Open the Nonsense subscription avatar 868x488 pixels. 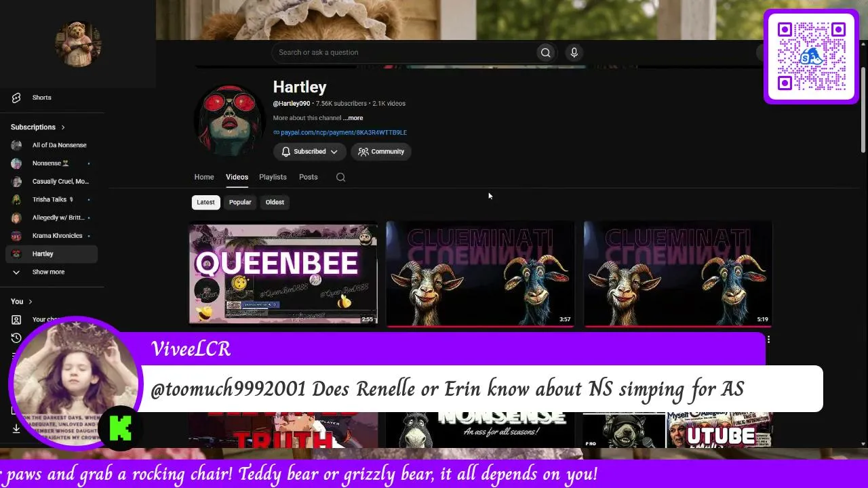coord(16,163)
